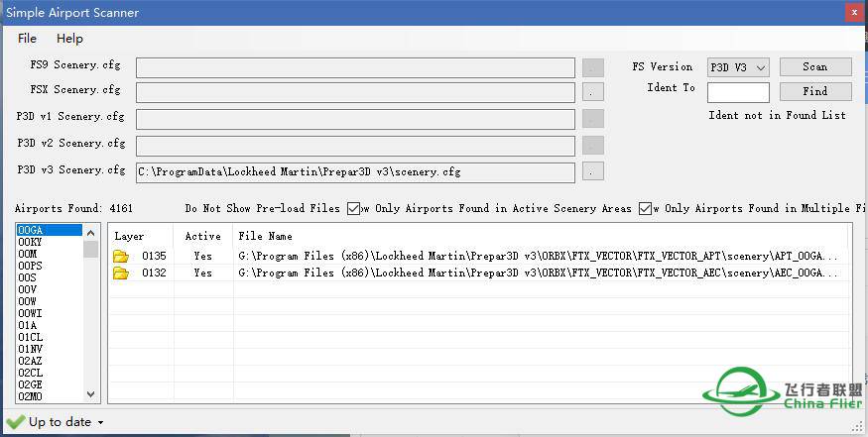This screenshot has height=437, width=868.
Task: Sort by Active column header
Action: coord(203,236)
